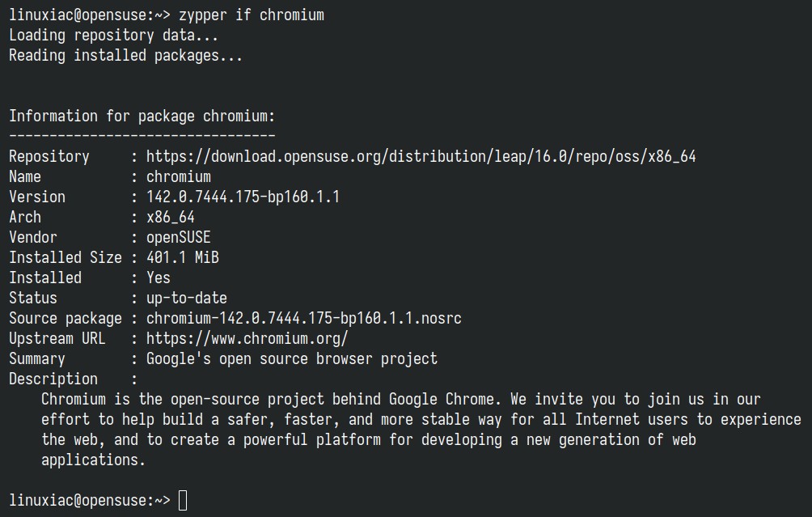
Task: Click the 'Loading repository data...' line
Action: point(113,35)
